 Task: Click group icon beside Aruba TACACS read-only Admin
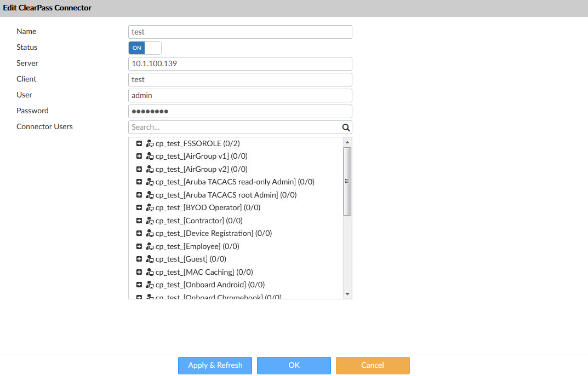[150, 182]
